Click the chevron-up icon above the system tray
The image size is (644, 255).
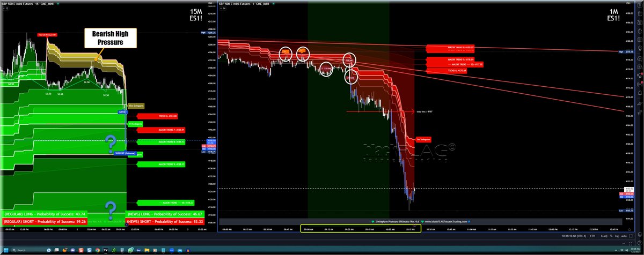pyautogui.click(x=624, y=244)
